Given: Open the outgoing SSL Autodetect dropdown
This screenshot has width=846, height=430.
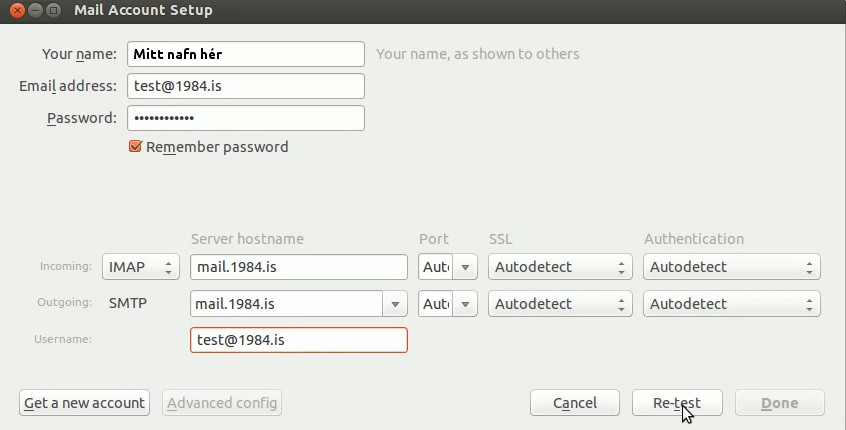Looking at the screenshot, I should click(560, 304).
